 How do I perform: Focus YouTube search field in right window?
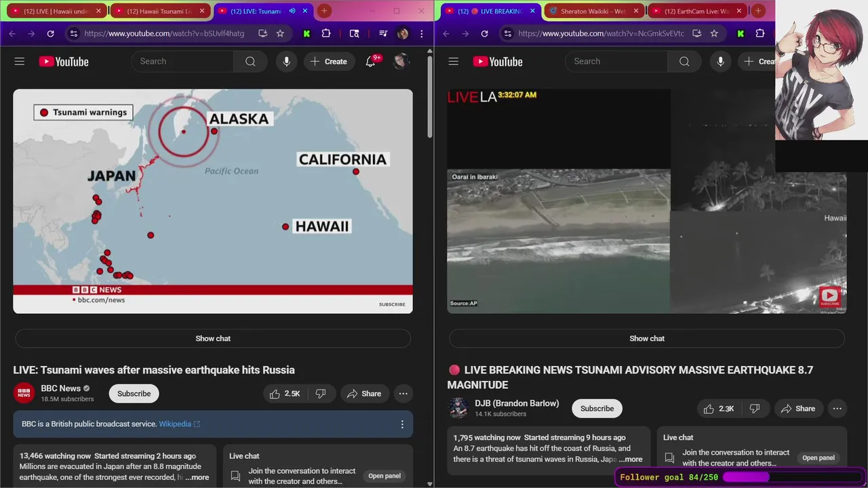tap(616, 62)
